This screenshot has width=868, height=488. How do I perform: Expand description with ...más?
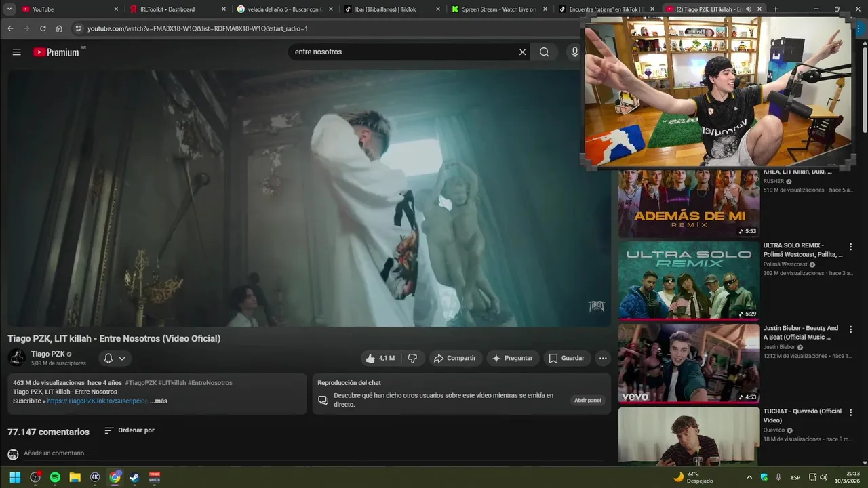159,401
